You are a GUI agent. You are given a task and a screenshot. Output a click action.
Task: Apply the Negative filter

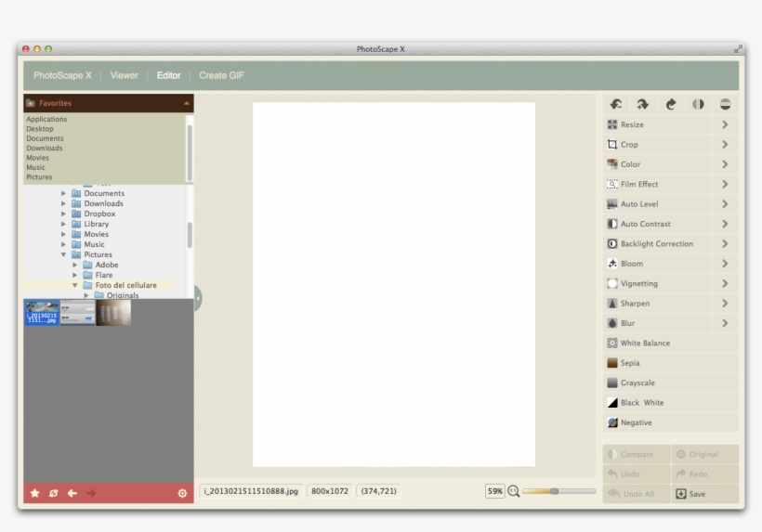tap(671, 422)
